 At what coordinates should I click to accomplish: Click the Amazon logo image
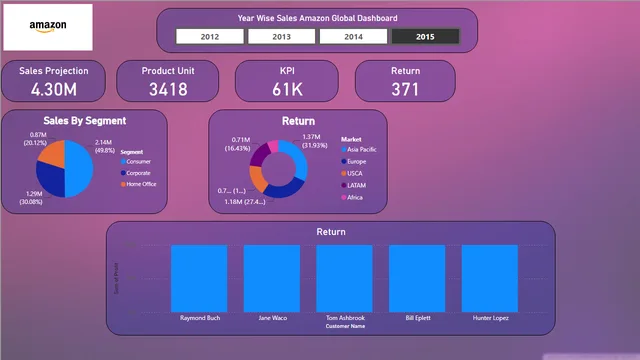tap(48, 27)
